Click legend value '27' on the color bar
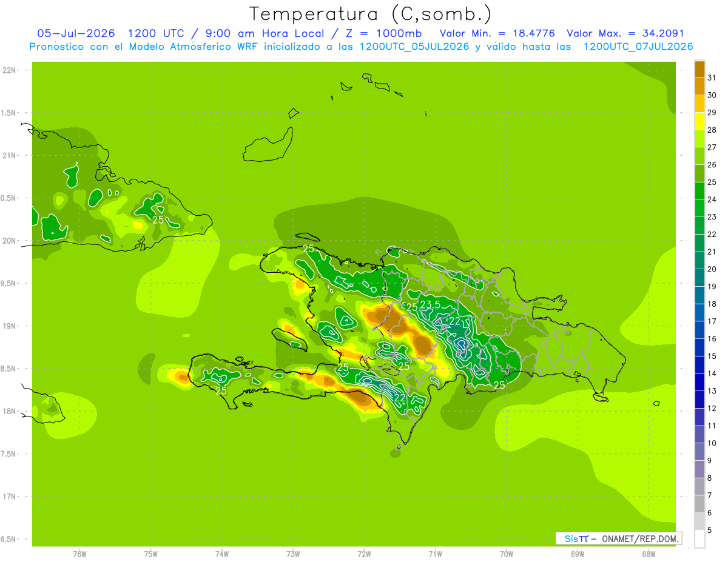The height and width of the screenshot is (562, 728). click(x=712, y=147)
